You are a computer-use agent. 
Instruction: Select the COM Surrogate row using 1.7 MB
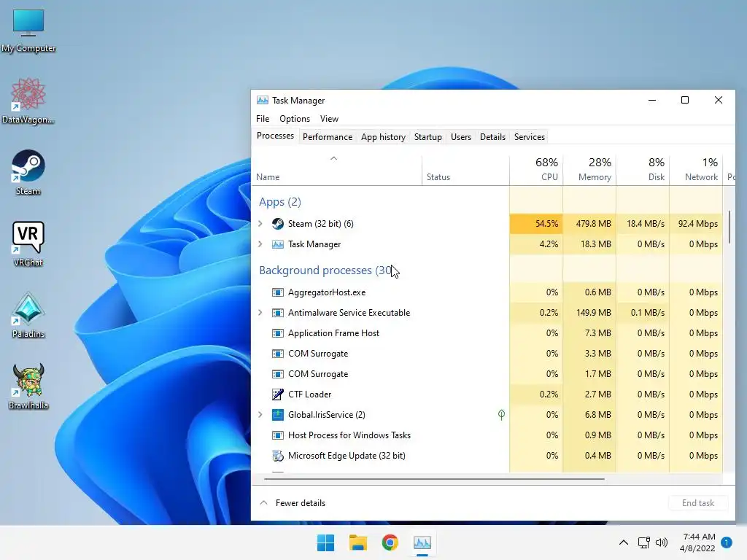(x=487, y=374)
